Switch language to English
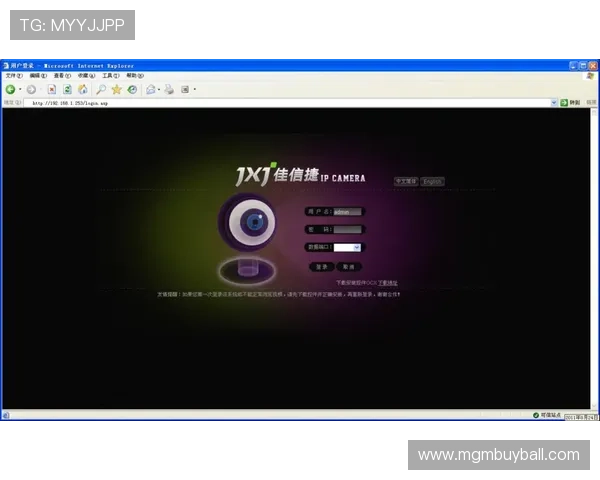 (432, 181)
